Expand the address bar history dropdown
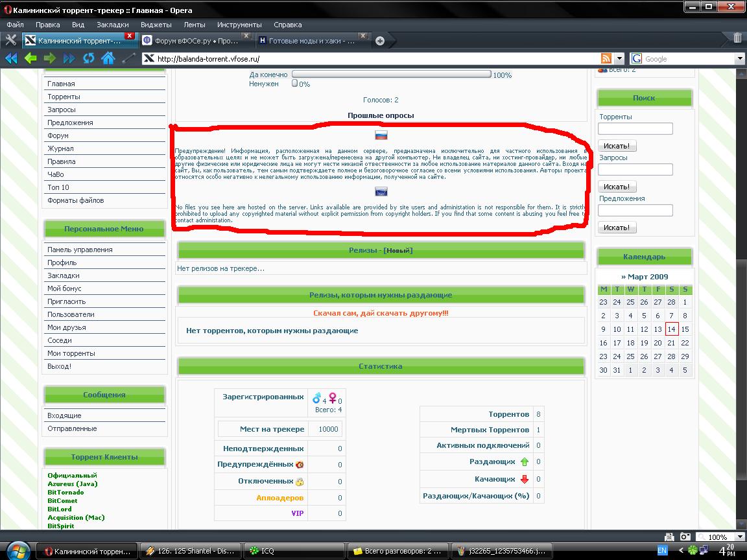 click(x=619, y=58)
